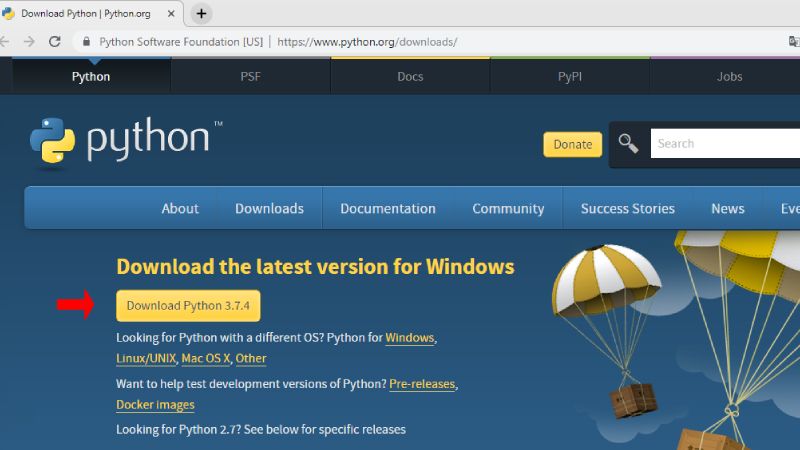
Task: Click heading 'Download the latest version for Windows'
Action: pyautogui.click(x=315, y=267)
